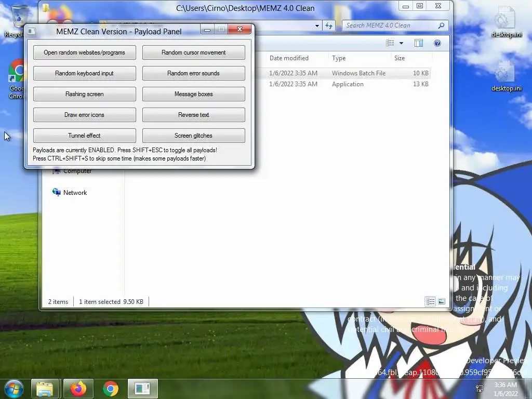Click the Payload Panel window icon
The height and width of the screenshot is (399, 532).
[x=32, y=32]
